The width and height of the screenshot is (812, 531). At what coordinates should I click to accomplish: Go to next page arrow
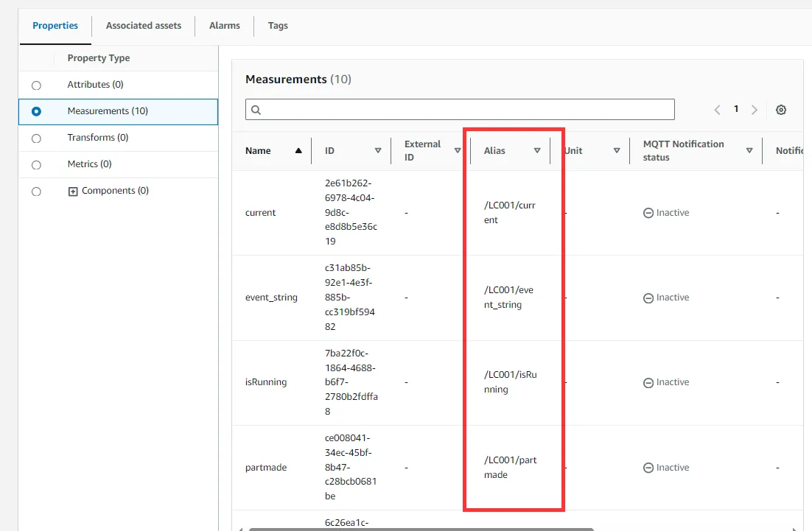tap(754, 110)
